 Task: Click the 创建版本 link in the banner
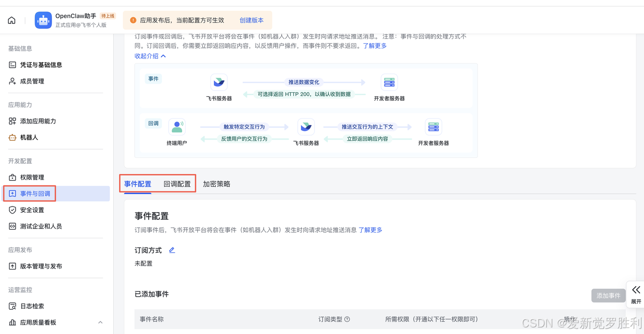[x=252, y=20]
